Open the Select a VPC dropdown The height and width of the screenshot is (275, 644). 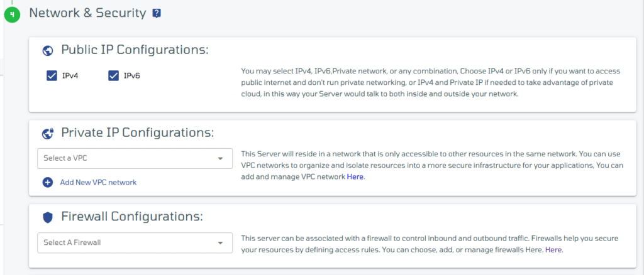[135, 158]
